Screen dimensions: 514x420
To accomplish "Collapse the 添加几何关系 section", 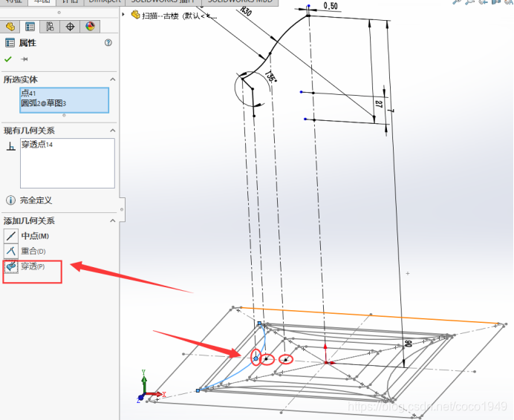I will coord(113,220).
